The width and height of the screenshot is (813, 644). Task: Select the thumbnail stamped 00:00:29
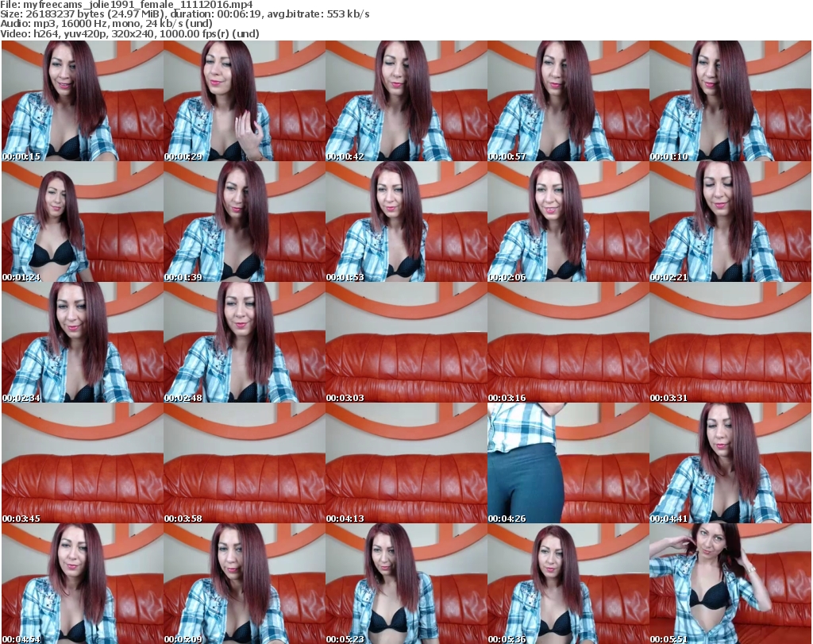pos(245,101)
